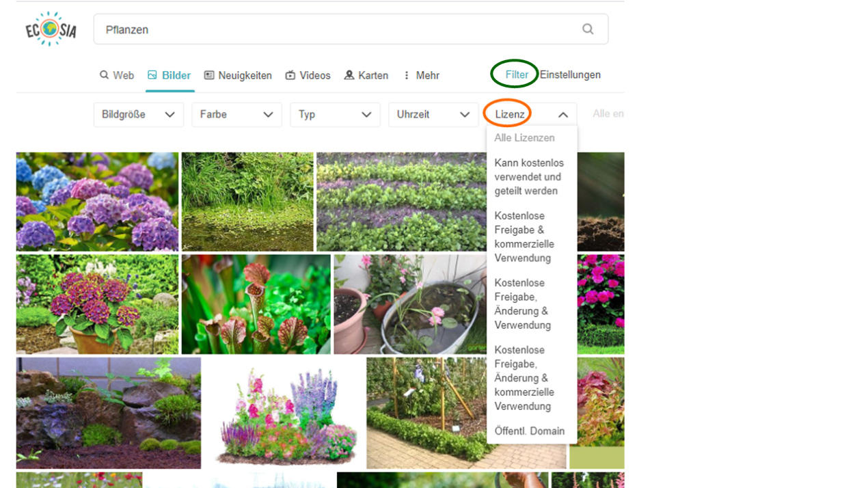Open the Typ dropdown
Image resolution: width=868 pixels, height=488 pixels.
coord(335,115)
